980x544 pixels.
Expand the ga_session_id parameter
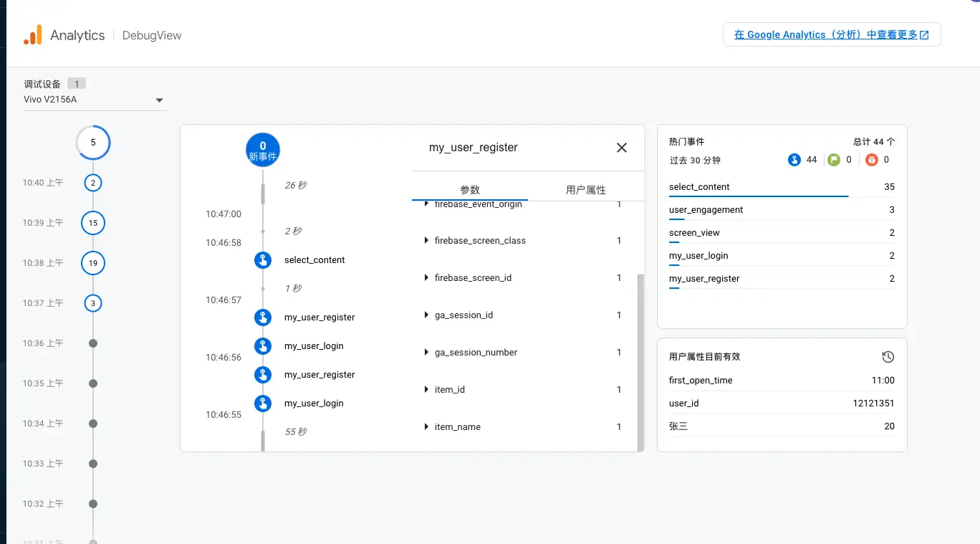tap(427, 315)
